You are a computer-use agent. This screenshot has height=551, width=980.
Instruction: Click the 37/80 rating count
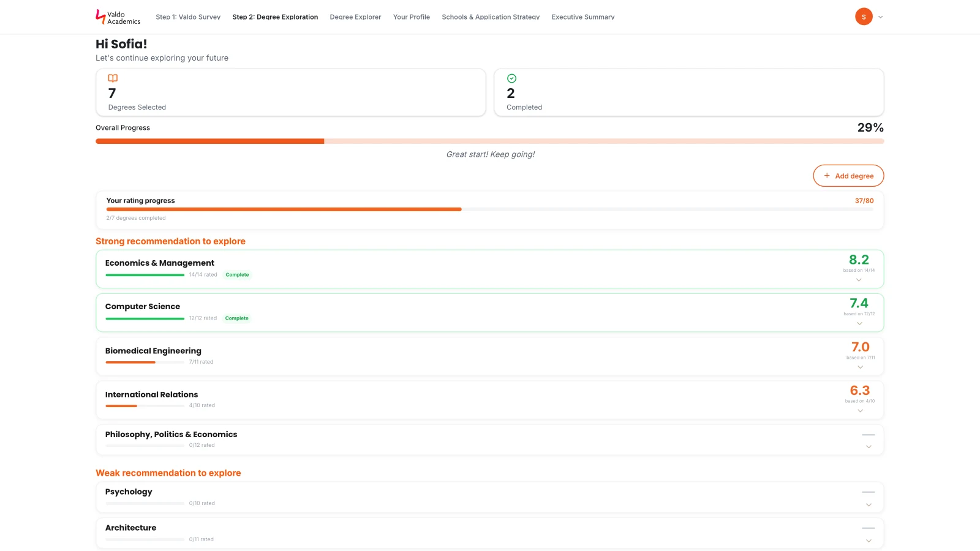tap(864, 201)
